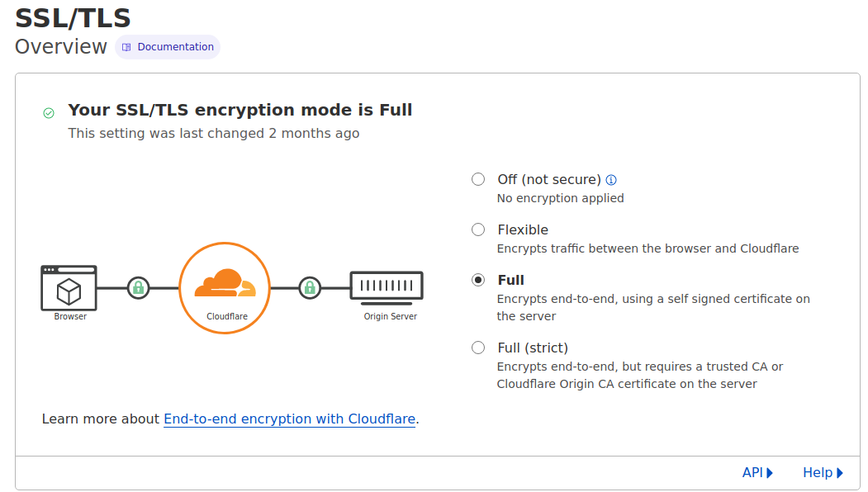The width and height of the screenshot is (868, 492).
Task: Expand the API section arrow
Action: [770, 473]
